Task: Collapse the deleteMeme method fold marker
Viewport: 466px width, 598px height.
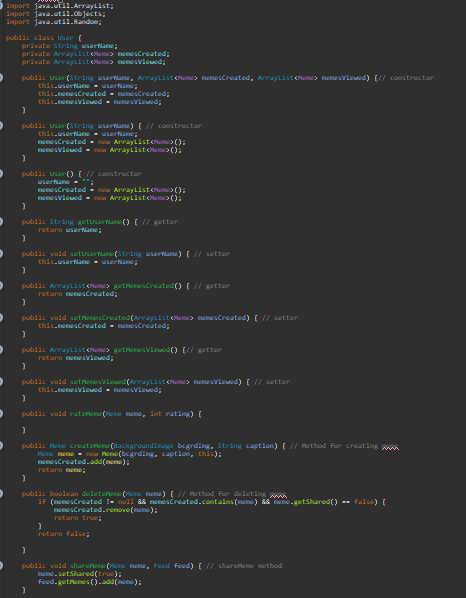Action: (x=1, y=494)
